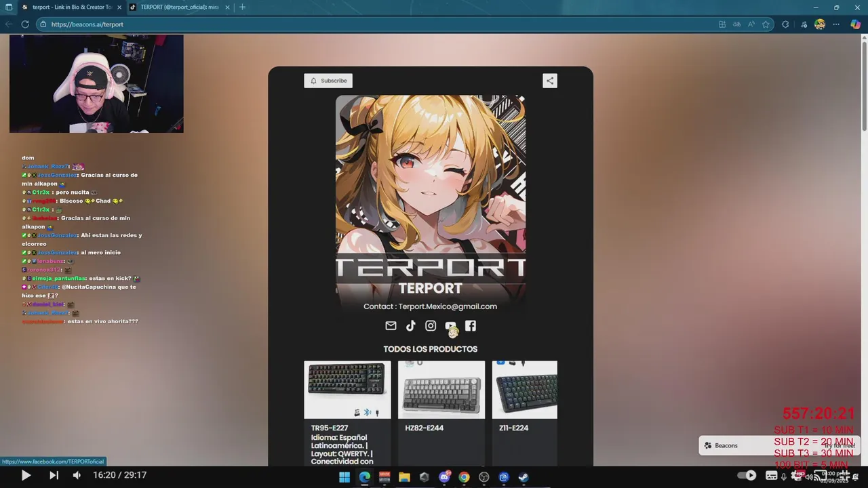Open subtitles settings in the video player
The width and height of the screenshot is (868, 488).
[x=771, y=476]
